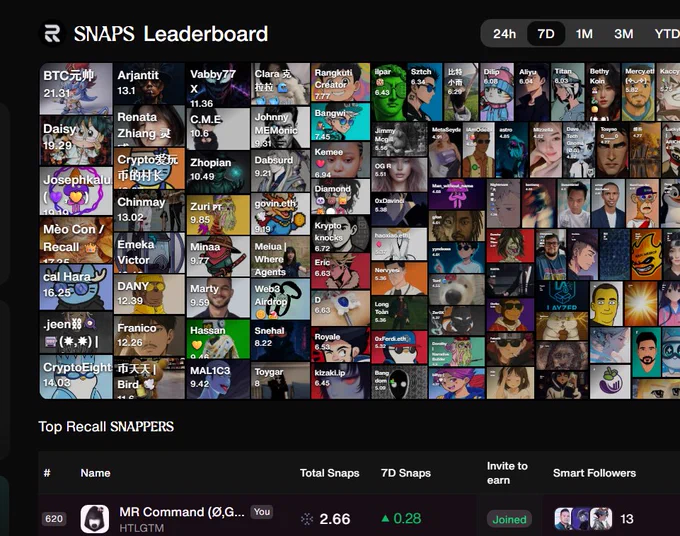The width and height of the screenshot is (680, 536).
Task: Click the Recall logo icon beside SNAPS Leaderboard
Action: click(52, 33)
